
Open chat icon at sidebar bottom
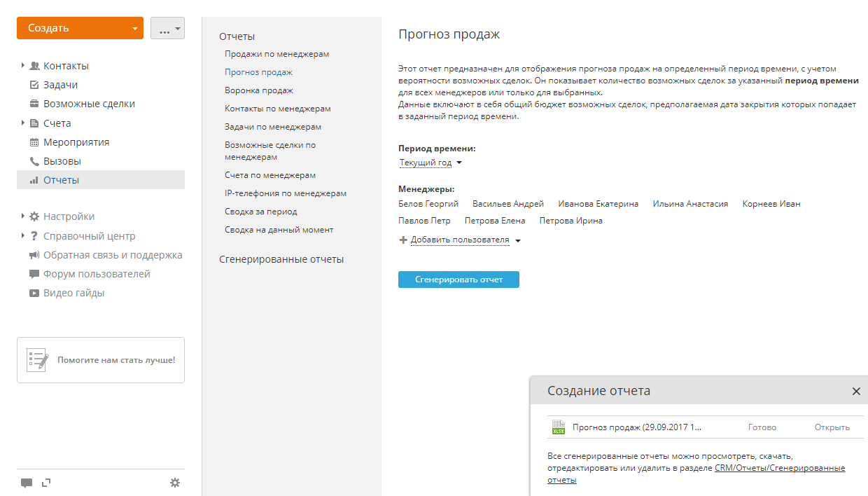(27, 483)
